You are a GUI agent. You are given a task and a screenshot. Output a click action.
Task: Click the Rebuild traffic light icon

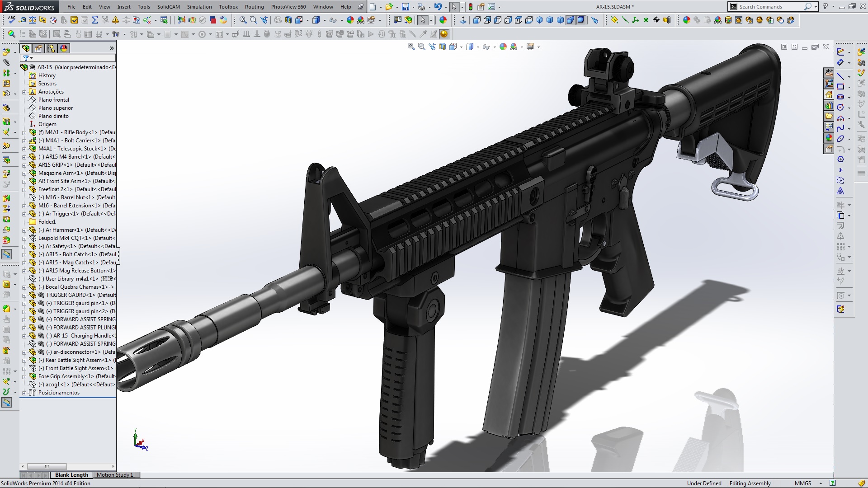point(471,7)
